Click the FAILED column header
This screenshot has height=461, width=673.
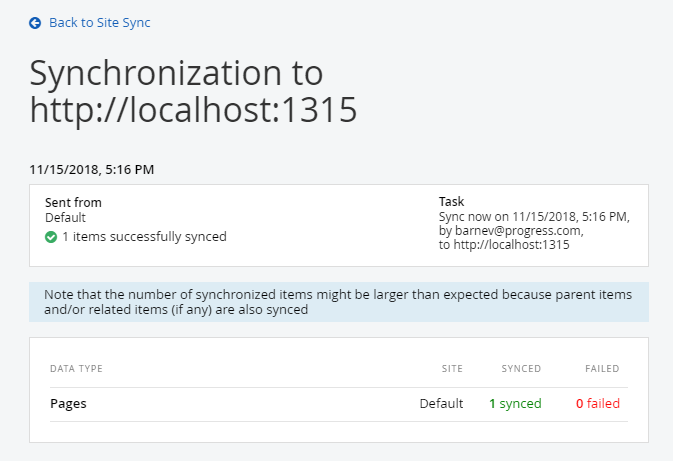(x=602, y=369)
